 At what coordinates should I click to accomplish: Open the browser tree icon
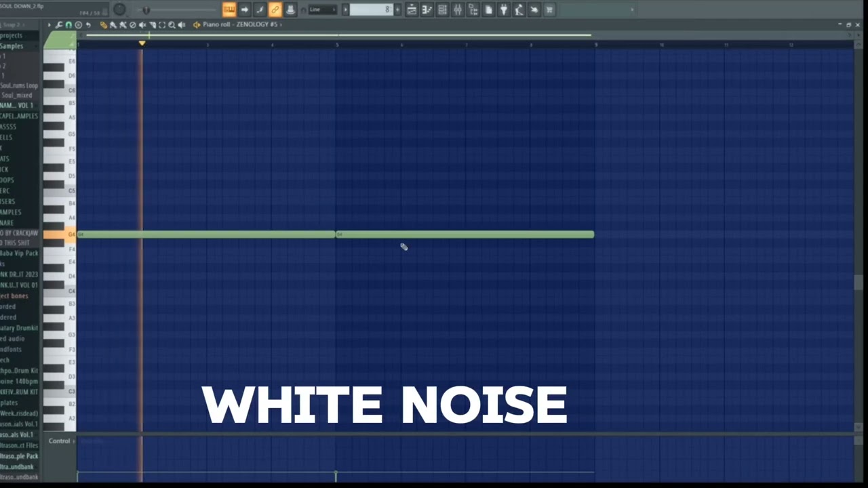click(x=473, y=9)
